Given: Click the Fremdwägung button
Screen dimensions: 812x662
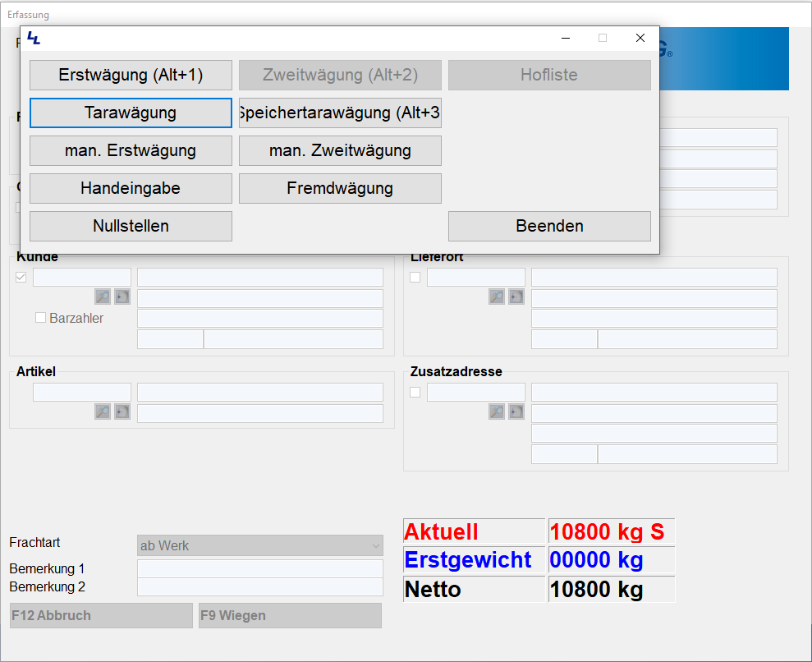Looking at the screenshot, I should tap(340, 188).
